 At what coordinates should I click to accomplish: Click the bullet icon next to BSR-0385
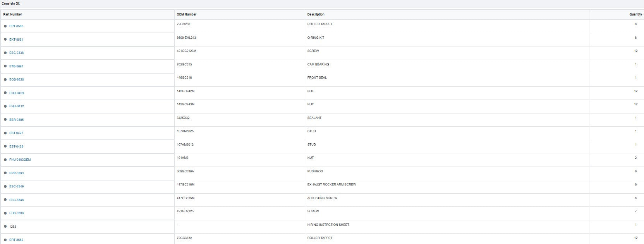coord(5,120)
